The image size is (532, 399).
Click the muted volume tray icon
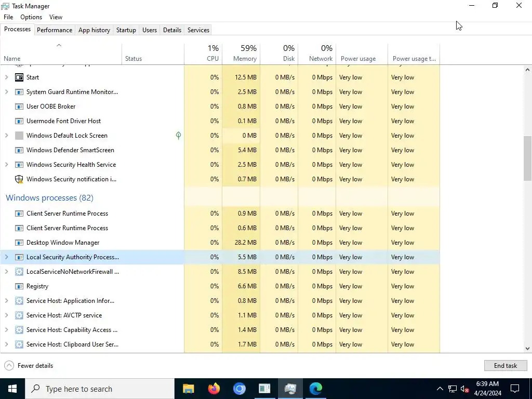click(x=465, y=389)
